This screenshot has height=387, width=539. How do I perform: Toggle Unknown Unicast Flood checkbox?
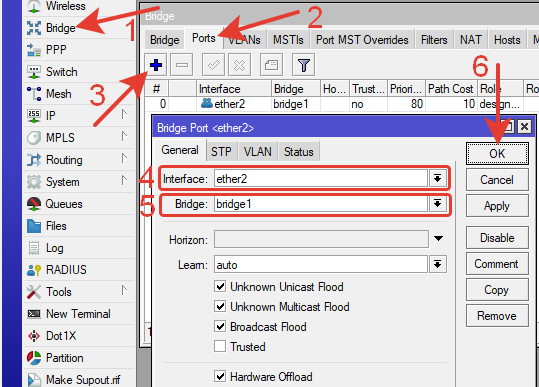click(x=220, y=286)
